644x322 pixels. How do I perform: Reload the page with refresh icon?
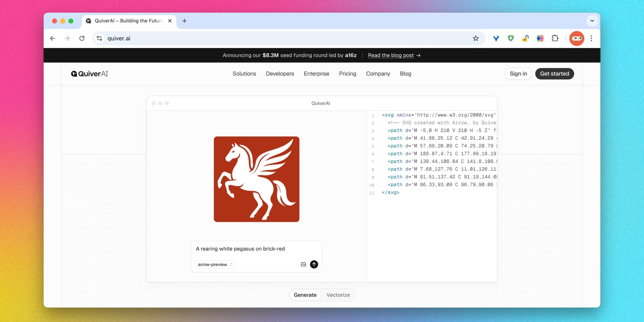tap(82, 38)
